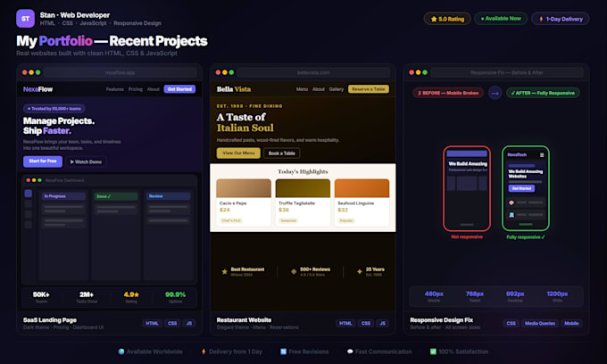The image size is (607, 364).
Task: Click the 99.9% Uptime stat
Action: tap(175, 297)
